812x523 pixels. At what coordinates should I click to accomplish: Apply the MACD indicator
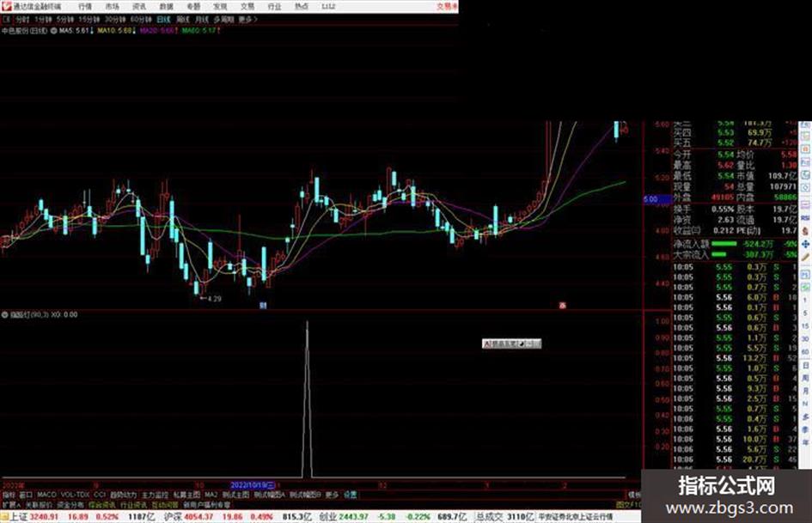[46, 495]
